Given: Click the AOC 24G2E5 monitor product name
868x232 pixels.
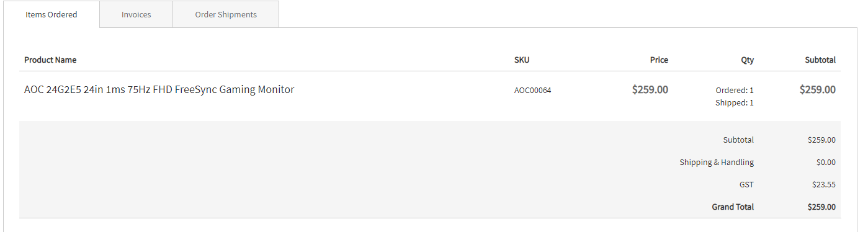Looking at the screenshot, I should (x=159, y=89).
